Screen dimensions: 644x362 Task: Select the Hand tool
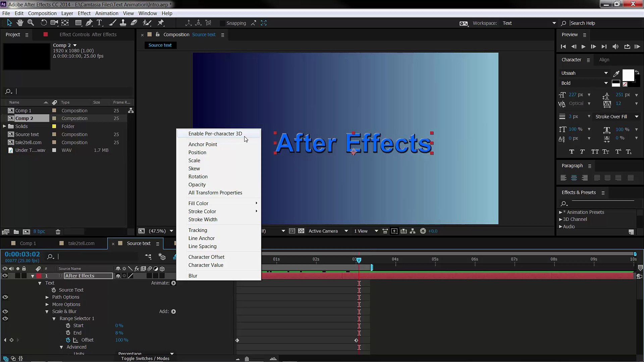click(x=20, y=23)
